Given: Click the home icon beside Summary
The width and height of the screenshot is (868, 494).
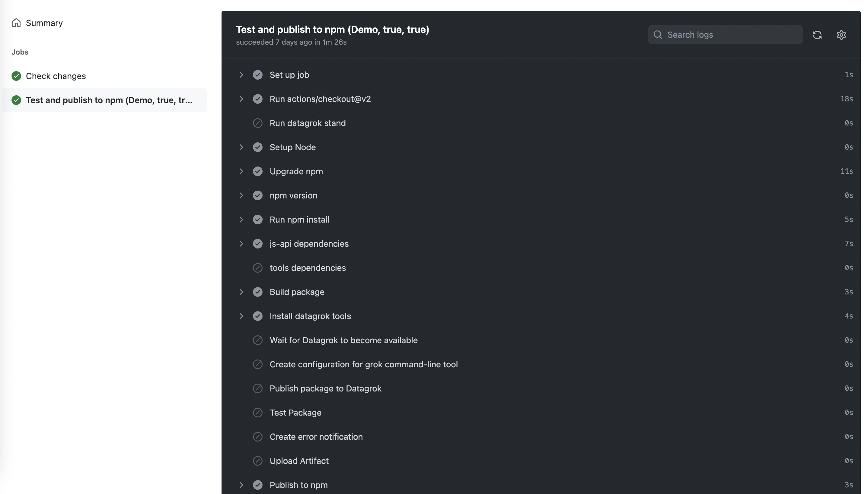Looking at the screenshot, I should click(16, 23).
